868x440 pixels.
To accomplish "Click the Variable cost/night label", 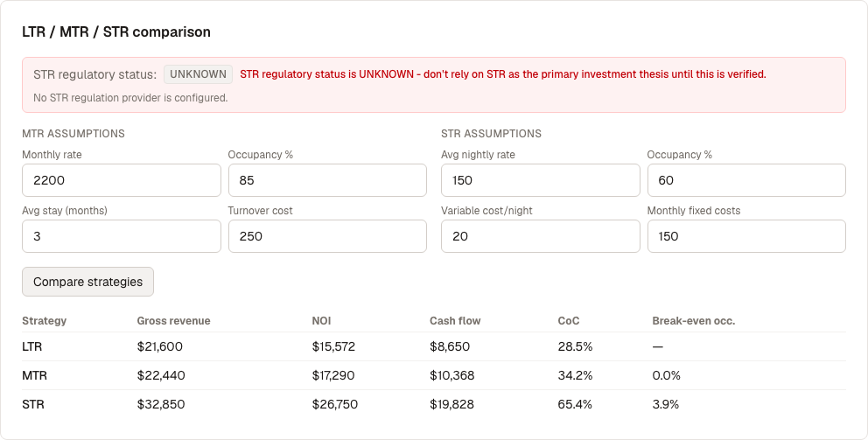I will tap(486, 211).
